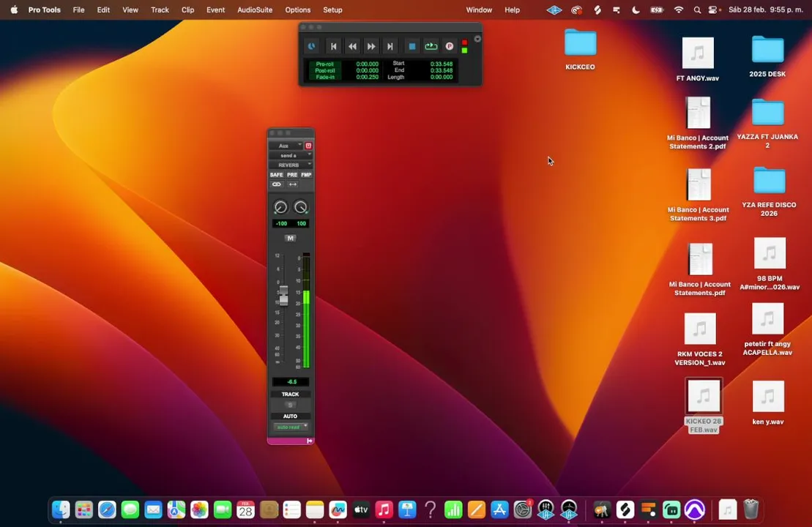
Task: Click the link panner chain icon
Action: pyautogui.click(x=277, y=184)
